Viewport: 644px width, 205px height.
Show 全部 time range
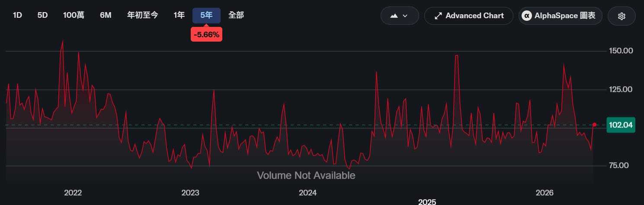pos(236,15)
